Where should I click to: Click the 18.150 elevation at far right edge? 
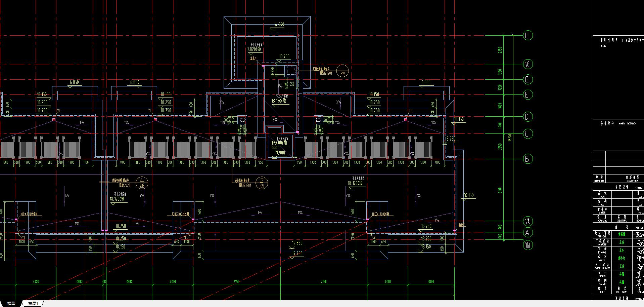tap(468, 195)
